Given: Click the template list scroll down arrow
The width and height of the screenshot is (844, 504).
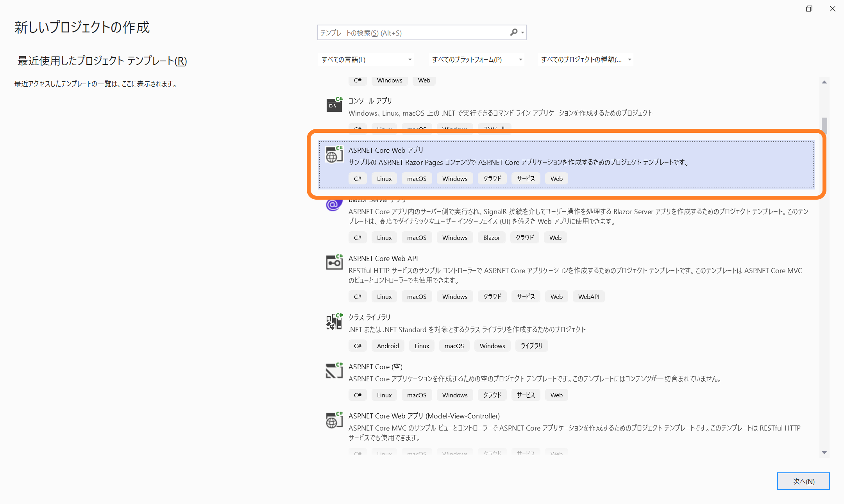Looking at the screenshot, I should 824,452.
